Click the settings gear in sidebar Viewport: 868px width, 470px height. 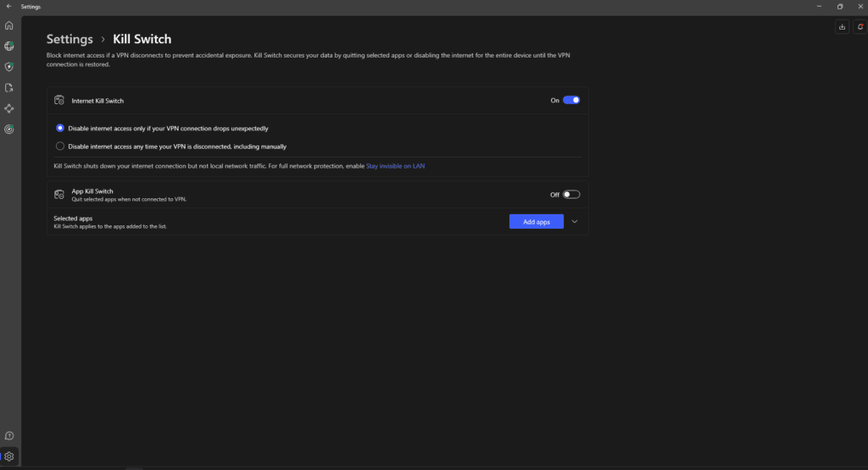pyautogui.click(x=9, y=456)
